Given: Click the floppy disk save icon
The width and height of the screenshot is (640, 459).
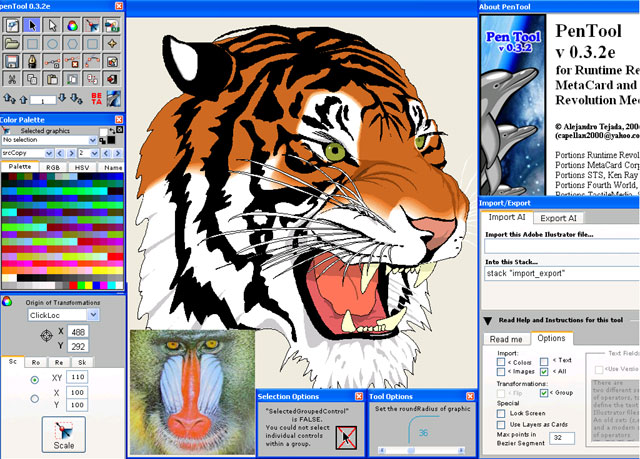Looking at the screenshot, I should tap(12, 61).
